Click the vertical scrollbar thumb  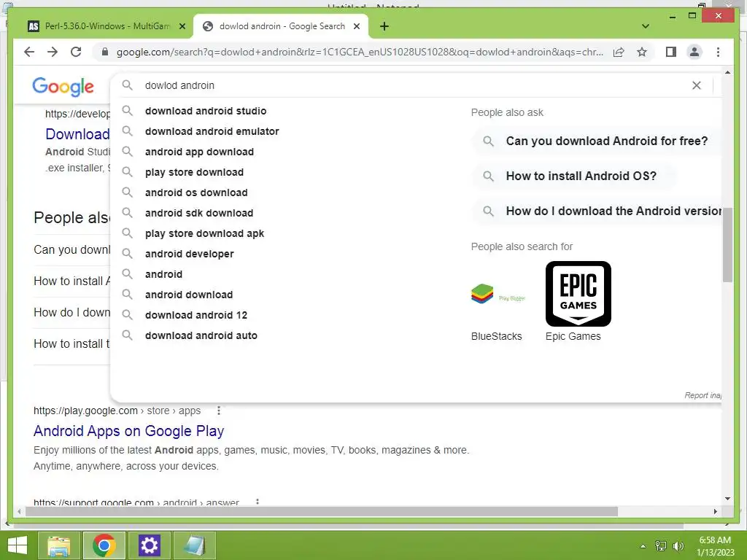tap(727, 245)
